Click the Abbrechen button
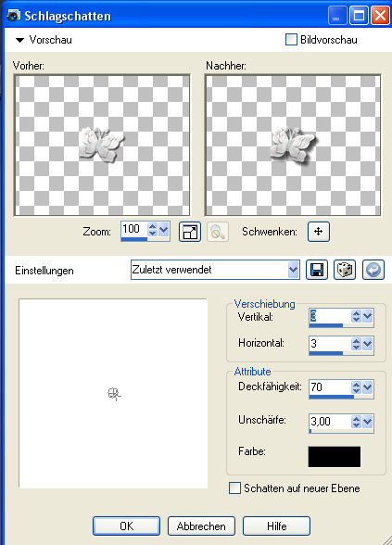The width and height of the screenshot is (392, 545). click(x=201, y=526)
